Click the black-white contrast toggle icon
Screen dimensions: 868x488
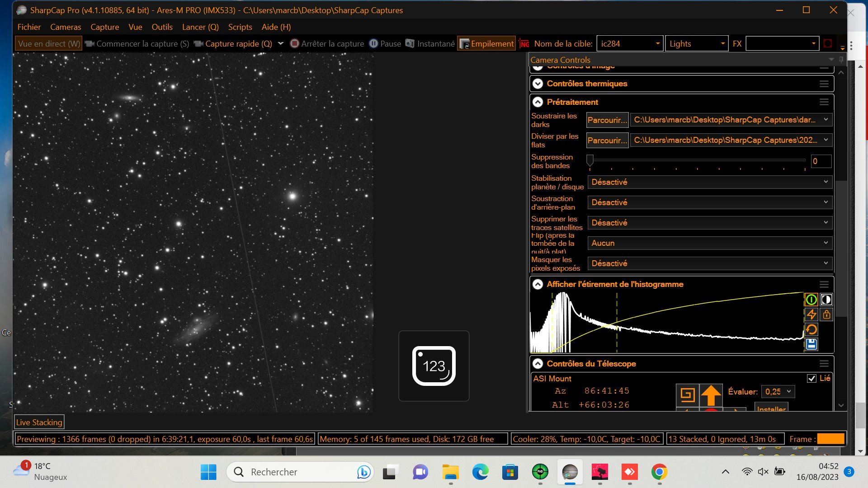[826, 300]
